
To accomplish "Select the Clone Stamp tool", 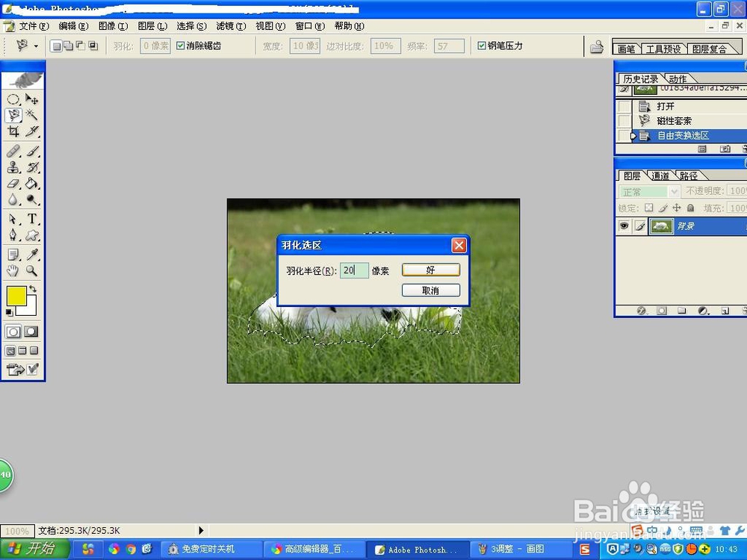I will point(13,167).
